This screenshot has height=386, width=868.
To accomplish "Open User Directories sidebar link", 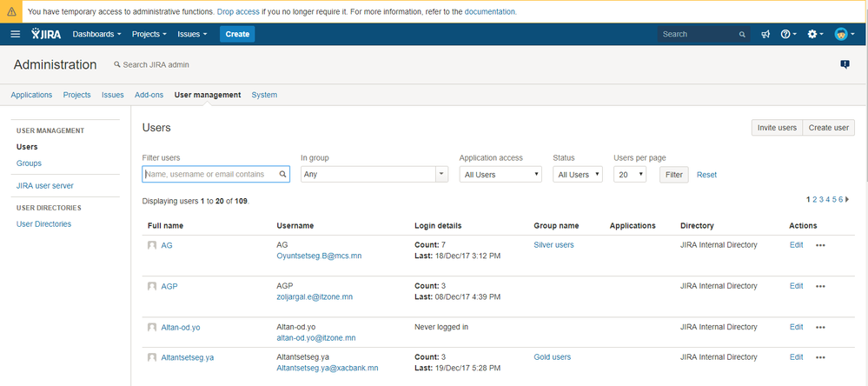I will pyautogui.click(x=43, y=223).
